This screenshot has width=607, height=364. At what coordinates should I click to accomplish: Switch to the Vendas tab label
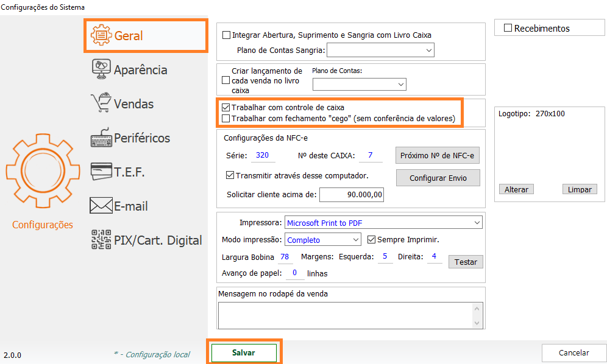[x=134, y=103]
